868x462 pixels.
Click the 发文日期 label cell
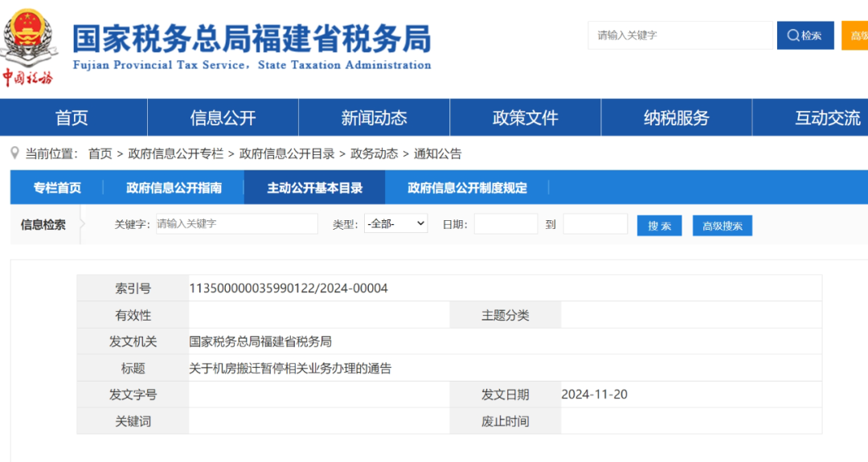505,395
